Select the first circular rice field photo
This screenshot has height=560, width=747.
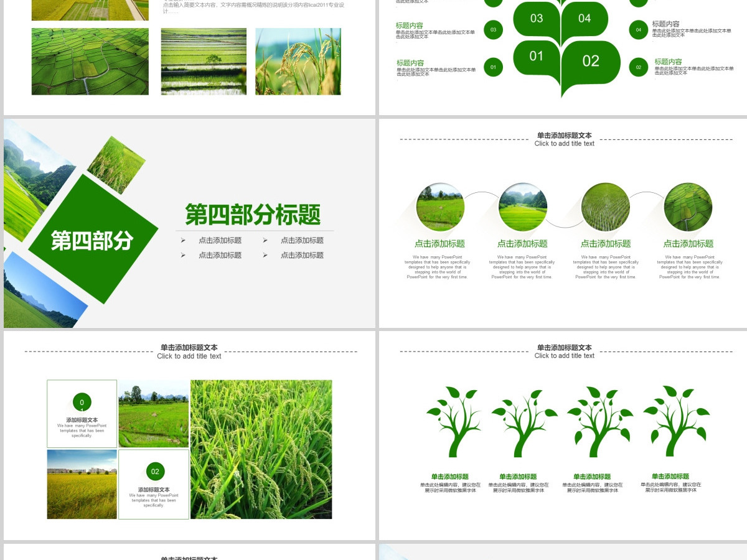pos(440,207)
